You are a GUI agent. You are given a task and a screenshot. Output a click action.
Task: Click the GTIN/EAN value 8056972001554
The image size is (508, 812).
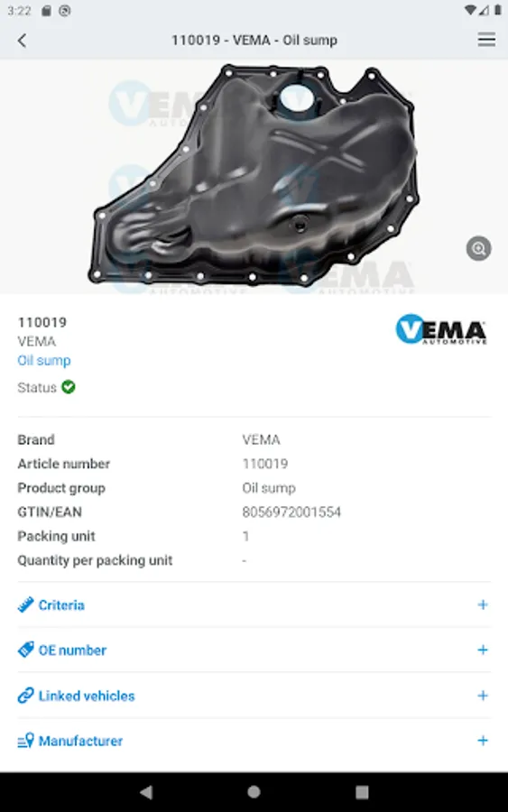291,512
